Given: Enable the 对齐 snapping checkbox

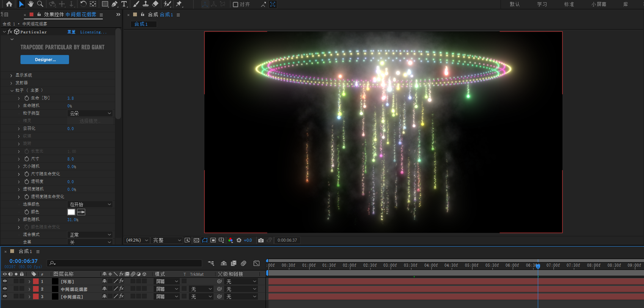Looking at the screenshot, I should (236, 5).
